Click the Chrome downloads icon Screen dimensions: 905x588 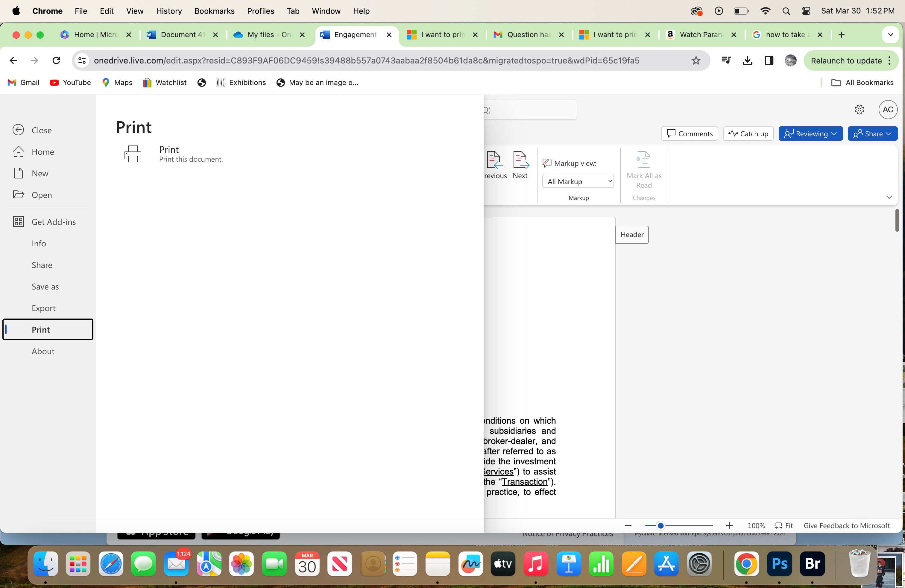747,60
